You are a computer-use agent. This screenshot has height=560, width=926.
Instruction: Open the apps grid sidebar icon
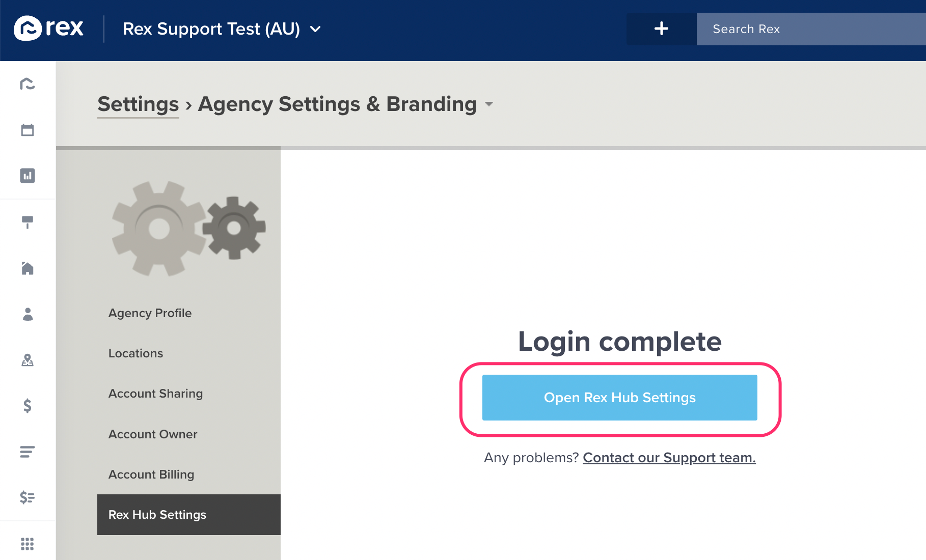click(x=28, y=544)
